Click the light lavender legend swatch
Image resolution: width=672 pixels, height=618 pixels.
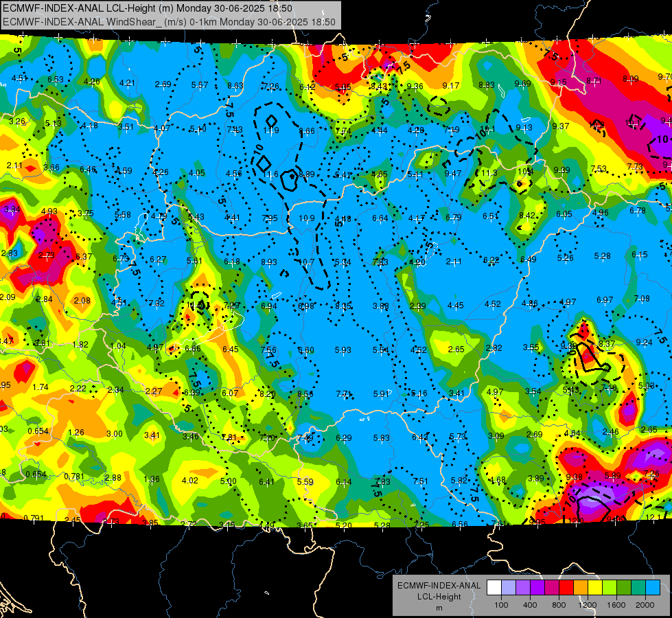click(x=509, y=588)
